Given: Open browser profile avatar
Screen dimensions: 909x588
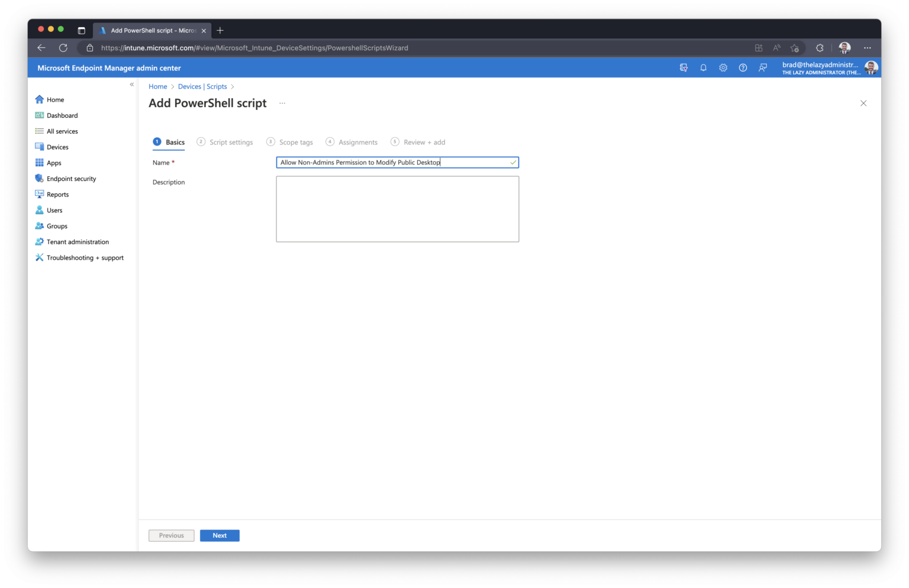Looking at the screenshot, I should pyautogui.click(x=844, y=48).
